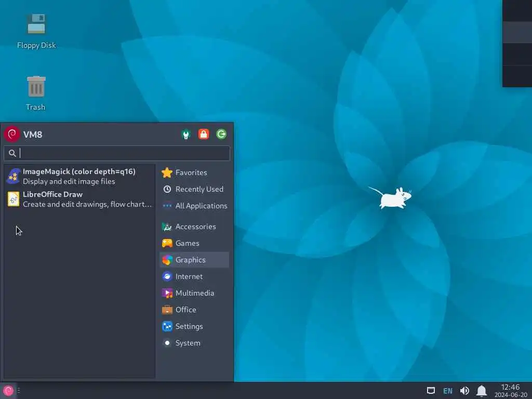
Task: Click the green log out icon
Action: pos(221,134)
